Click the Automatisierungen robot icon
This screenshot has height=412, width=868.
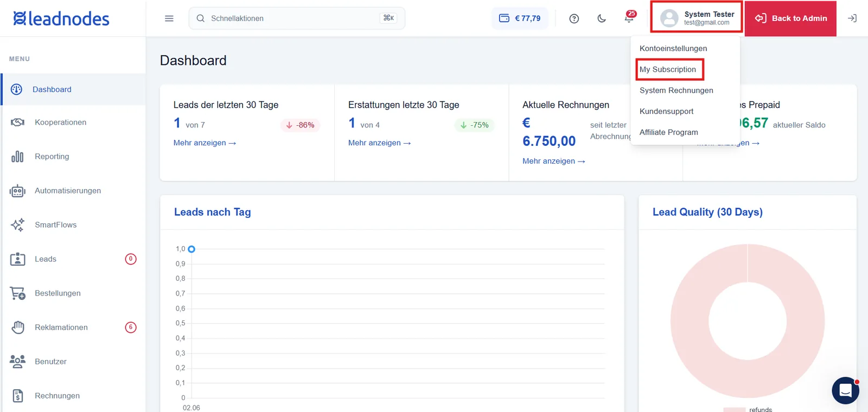click(x=17, y=191)
